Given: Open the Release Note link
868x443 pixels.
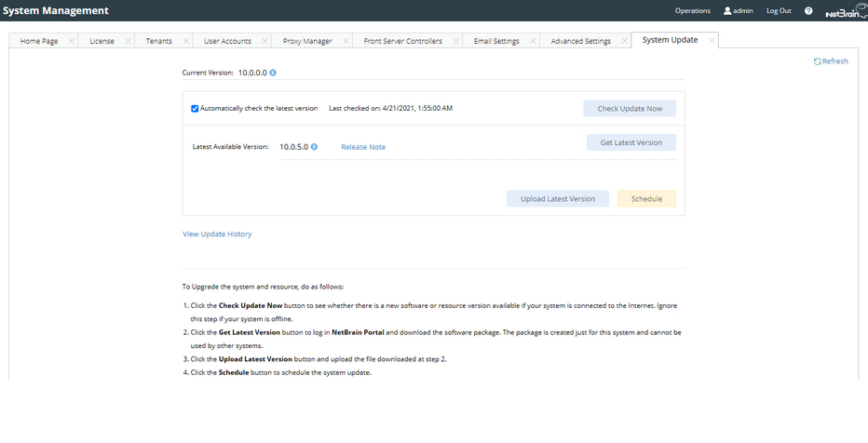Looking at the screenshot, I should (x=363, y=147).
